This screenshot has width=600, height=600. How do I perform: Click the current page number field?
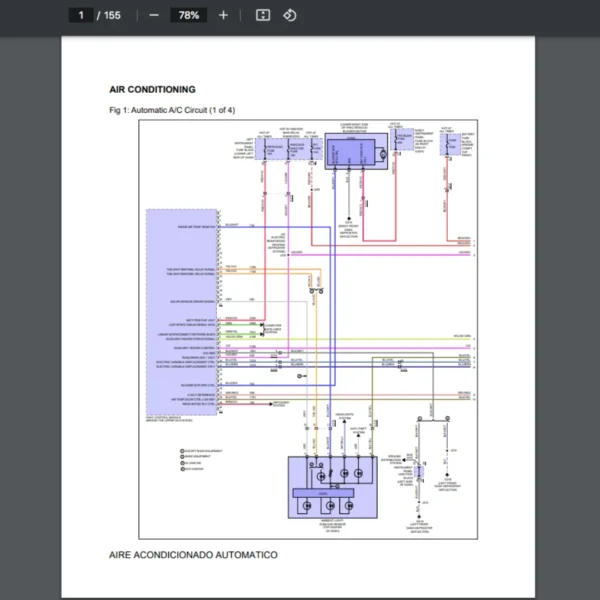(x=80, y=15)
